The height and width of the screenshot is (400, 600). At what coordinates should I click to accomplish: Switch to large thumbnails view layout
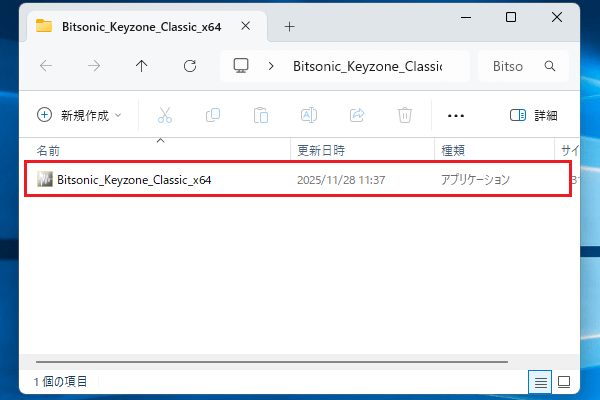pyautogui.click(x=563, y=381)
